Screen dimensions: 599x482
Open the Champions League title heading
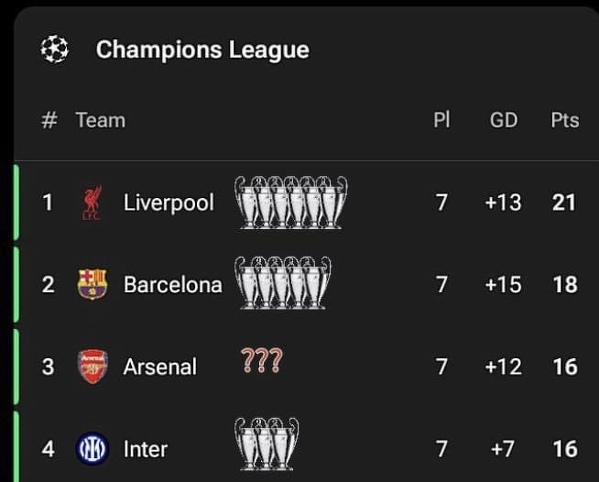tap(202, 50)
